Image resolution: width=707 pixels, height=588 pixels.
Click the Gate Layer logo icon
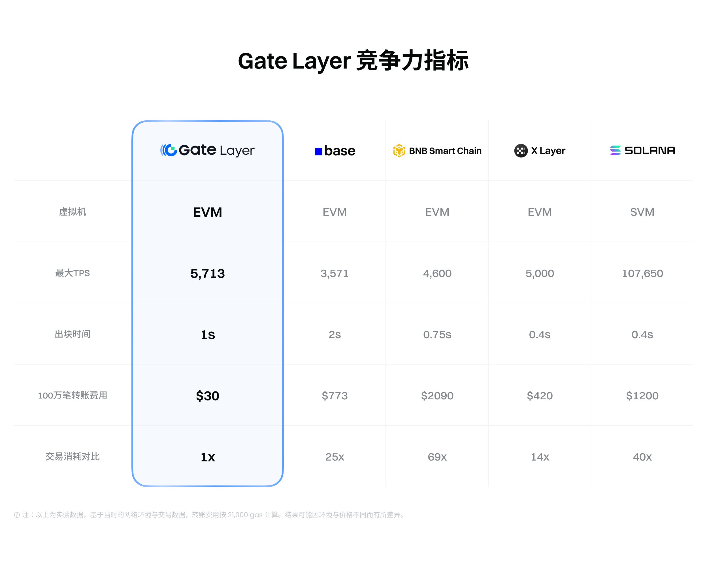169,150
